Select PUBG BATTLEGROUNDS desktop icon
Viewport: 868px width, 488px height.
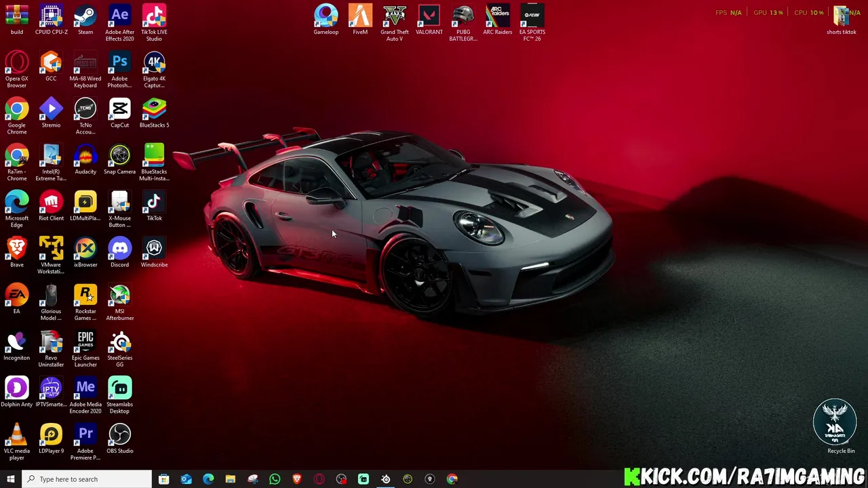[x=463, y=22]
